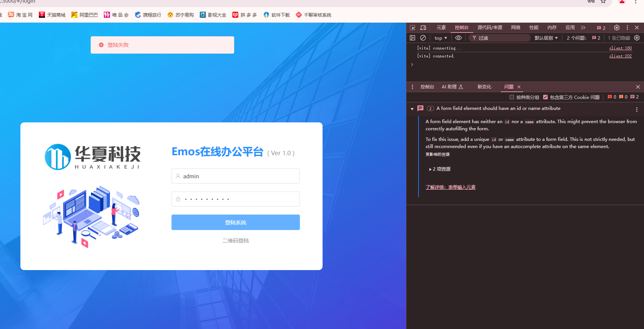Open client:202 source link
This screenshot has width=644, height=329.
pos(620,56)
